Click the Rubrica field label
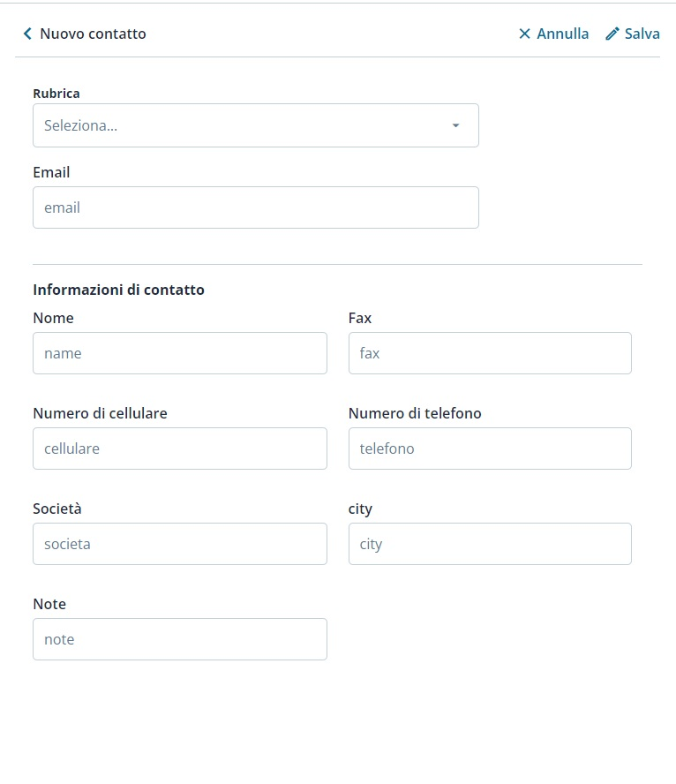 pyautogui.click(x=56, y=93)
